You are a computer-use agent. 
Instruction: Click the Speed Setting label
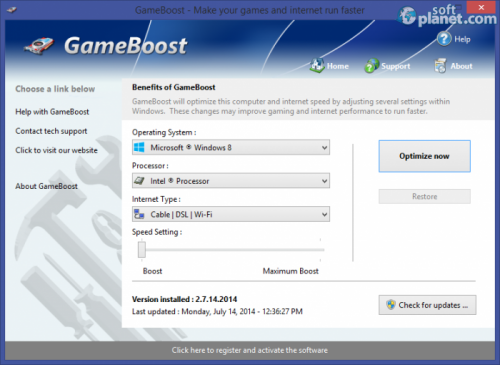[x=157, y=232]
